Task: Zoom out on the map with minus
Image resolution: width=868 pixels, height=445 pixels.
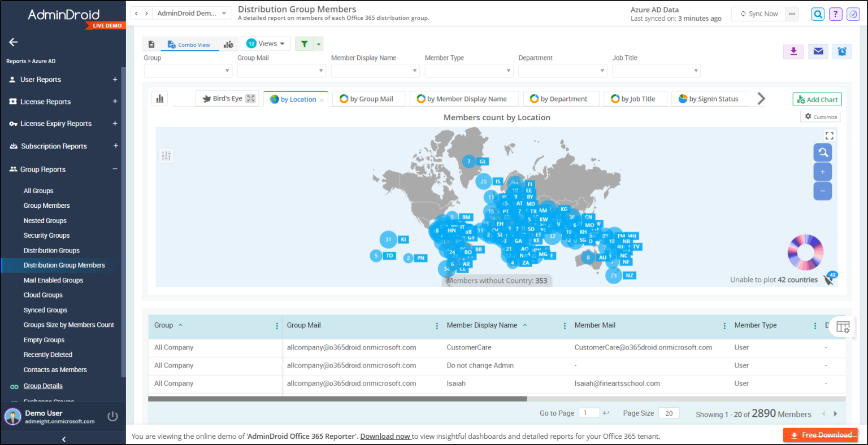Action: pyautogui.click(x=823, y=191)
